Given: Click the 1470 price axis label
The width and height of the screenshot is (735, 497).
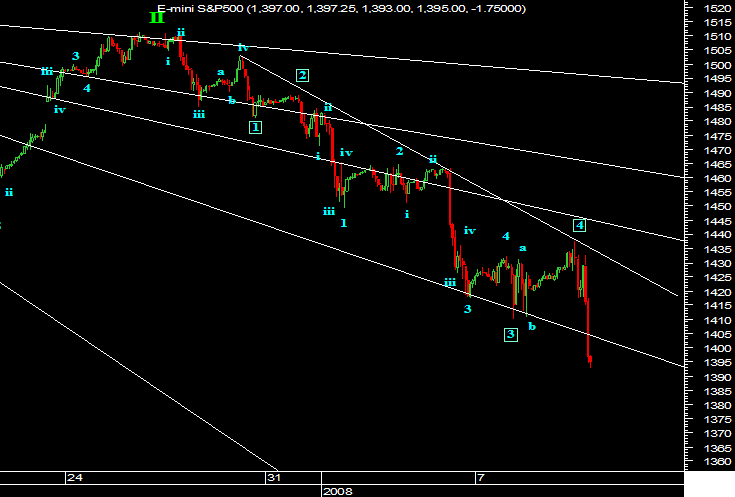Looking at the screenshot, I should click(x=717, y=150).
